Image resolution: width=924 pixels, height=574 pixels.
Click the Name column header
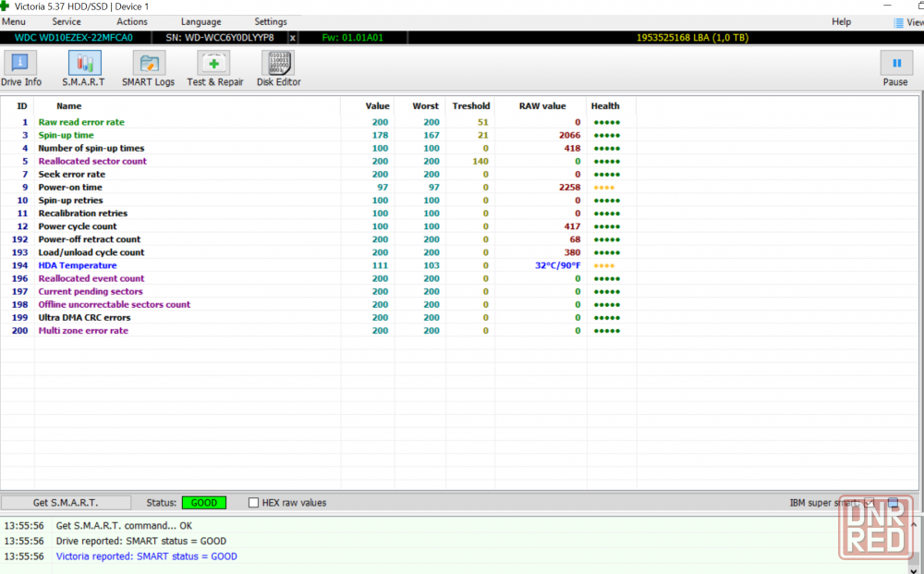(x=69, y=106)
